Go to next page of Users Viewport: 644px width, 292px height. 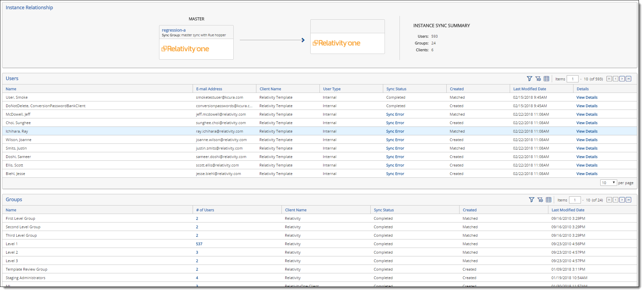pyautogui.click(x=622, y=79)
